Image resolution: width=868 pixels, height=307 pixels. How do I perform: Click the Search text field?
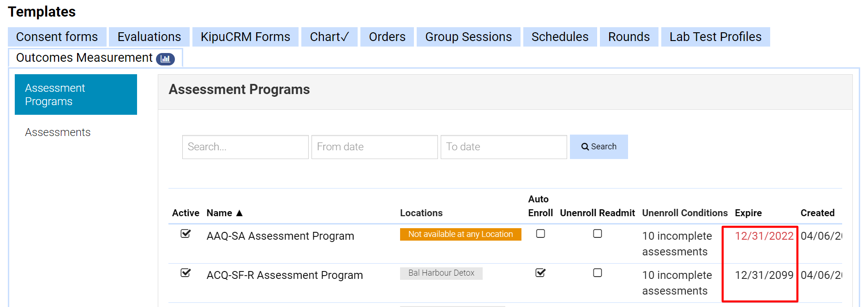coord(245,147)
